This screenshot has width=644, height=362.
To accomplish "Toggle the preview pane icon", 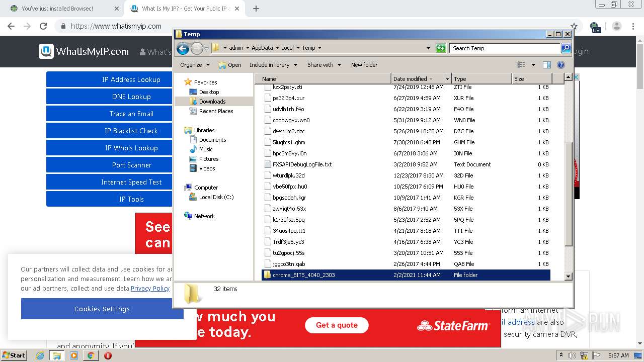I will pyautogui.click(x=547, y=65).
